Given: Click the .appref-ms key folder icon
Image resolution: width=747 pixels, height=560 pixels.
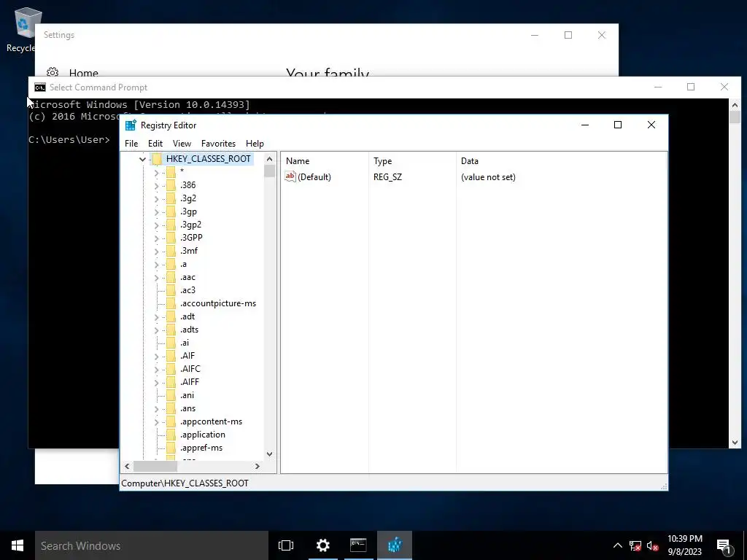Looking at the screenshot, I should [x=171, y=448].
